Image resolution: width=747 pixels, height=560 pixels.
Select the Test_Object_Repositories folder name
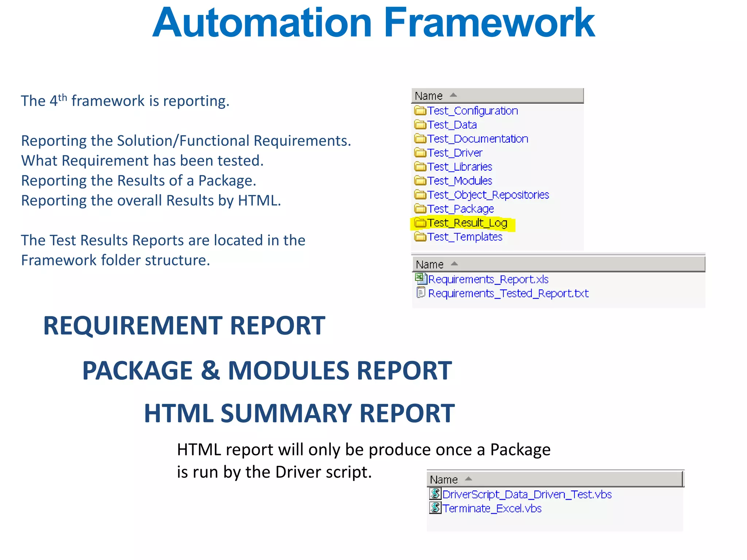(x=488, y=195)
